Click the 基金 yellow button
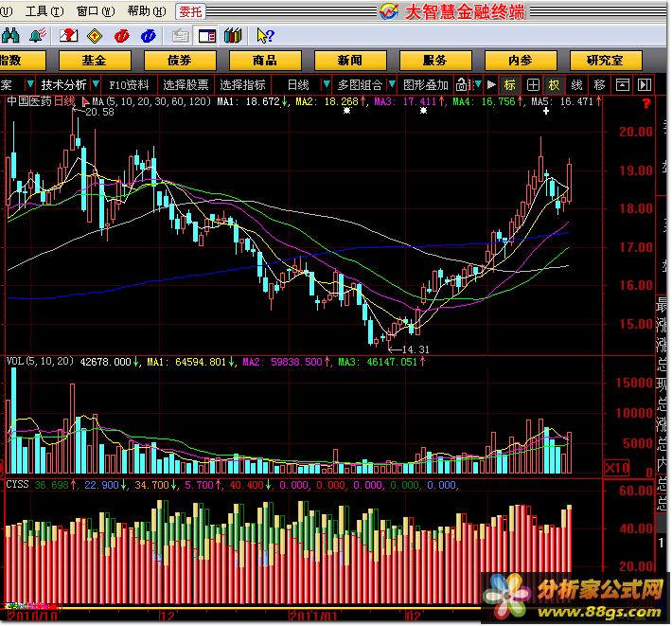Image resolution: width=672 pixels, height=626 pixels. click(95, 61)
